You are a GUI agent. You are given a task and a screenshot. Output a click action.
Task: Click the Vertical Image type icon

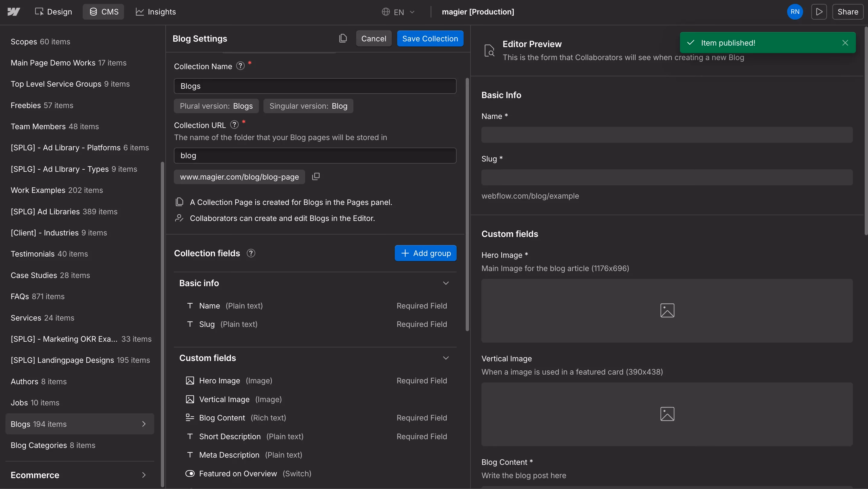click(x=190, y=399)
